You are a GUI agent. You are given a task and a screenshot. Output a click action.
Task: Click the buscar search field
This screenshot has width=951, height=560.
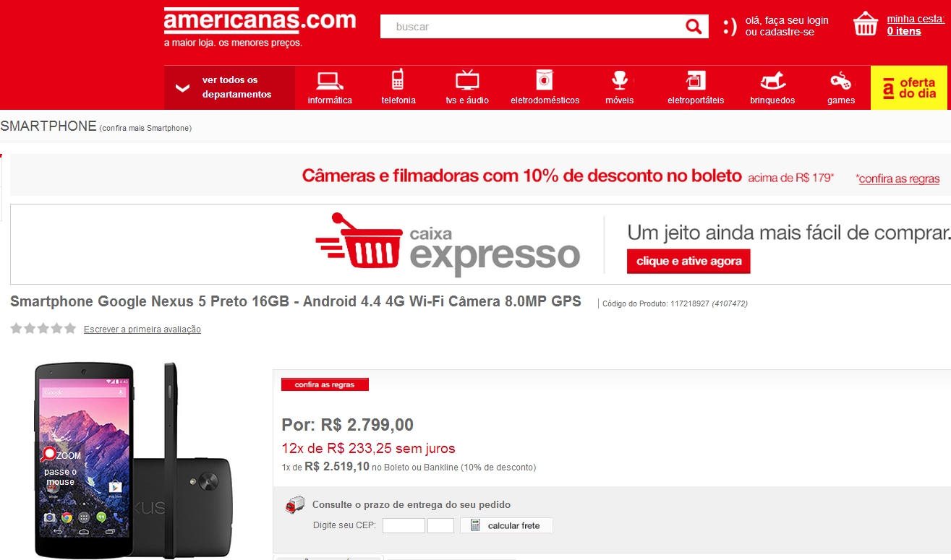(532, 27)
